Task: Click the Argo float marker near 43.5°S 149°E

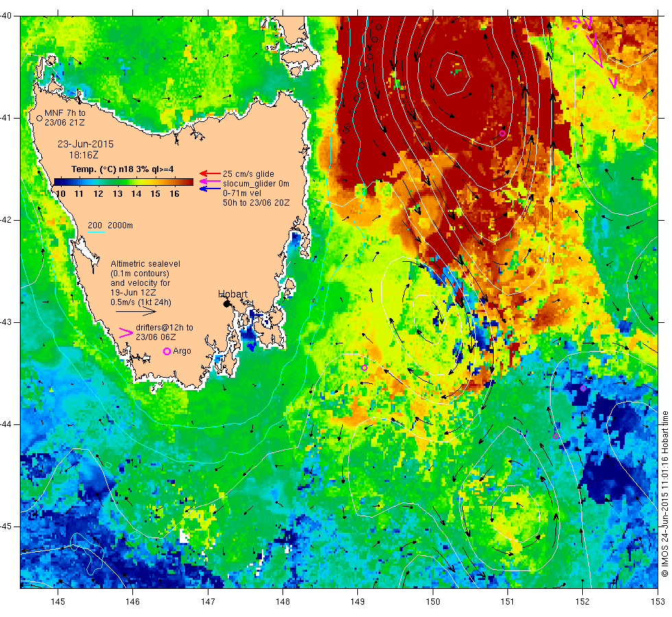Action: (x=364, y=367)
